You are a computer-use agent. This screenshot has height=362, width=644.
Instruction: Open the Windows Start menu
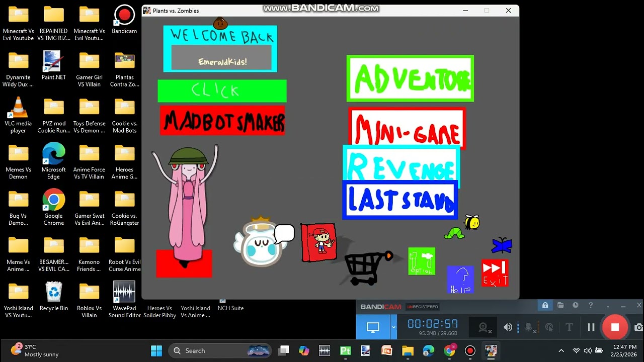pos(156,350)
